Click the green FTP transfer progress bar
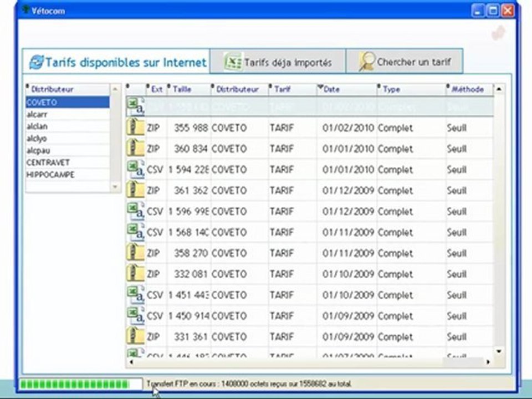The width and height of the screenshot is (532, 399). pos(81,384)
